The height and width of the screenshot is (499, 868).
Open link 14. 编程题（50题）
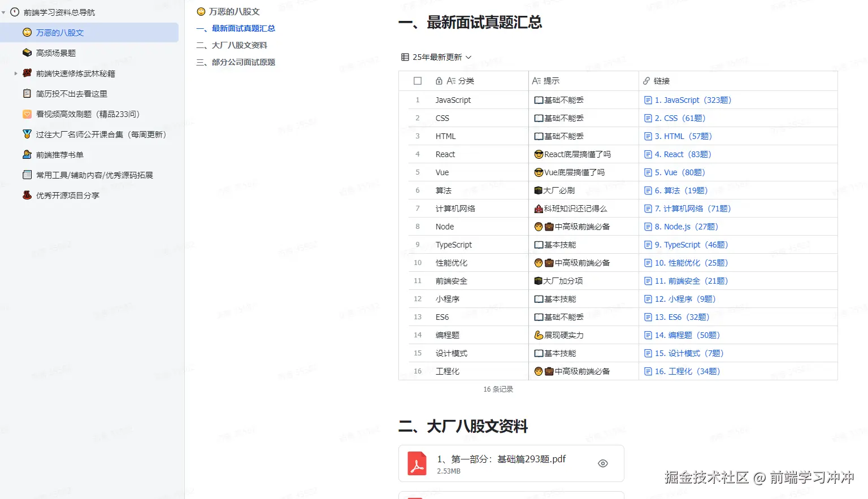point(687,335)
